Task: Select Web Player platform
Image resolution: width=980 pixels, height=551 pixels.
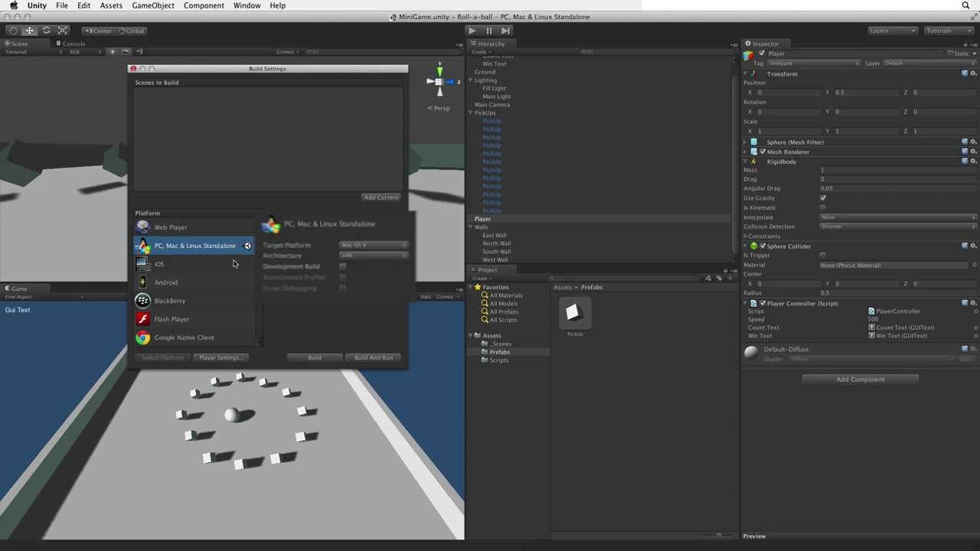Action: (195, 227)
